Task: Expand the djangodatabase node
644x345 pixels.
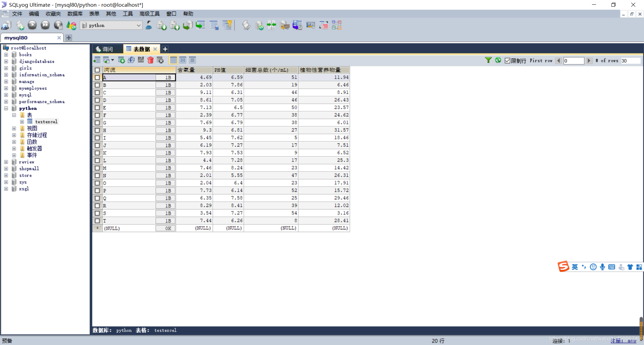Action: point(6,61)
